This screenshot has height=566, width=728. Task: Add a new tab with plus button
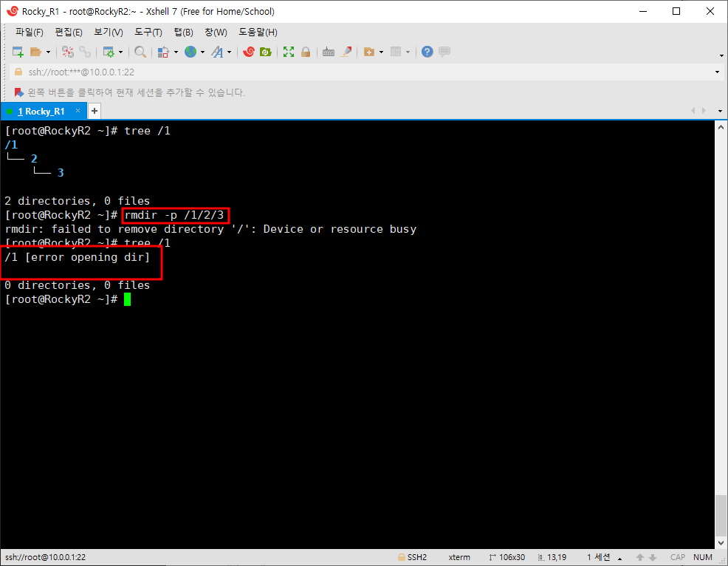pos(95,111)
